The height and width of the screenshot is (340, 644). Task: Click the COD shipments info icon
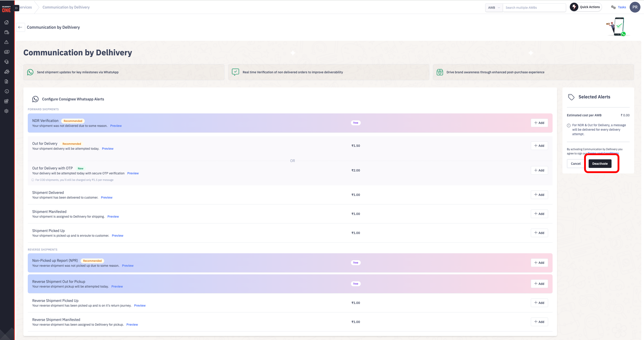tap(33, 180)
